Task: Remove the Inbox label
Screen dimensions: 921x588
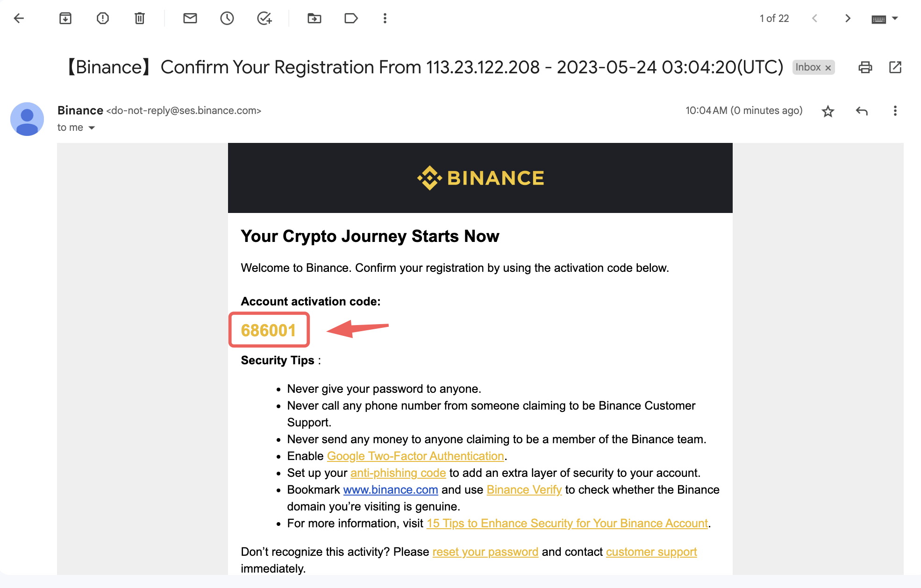Action: click(x=828, y=67)
